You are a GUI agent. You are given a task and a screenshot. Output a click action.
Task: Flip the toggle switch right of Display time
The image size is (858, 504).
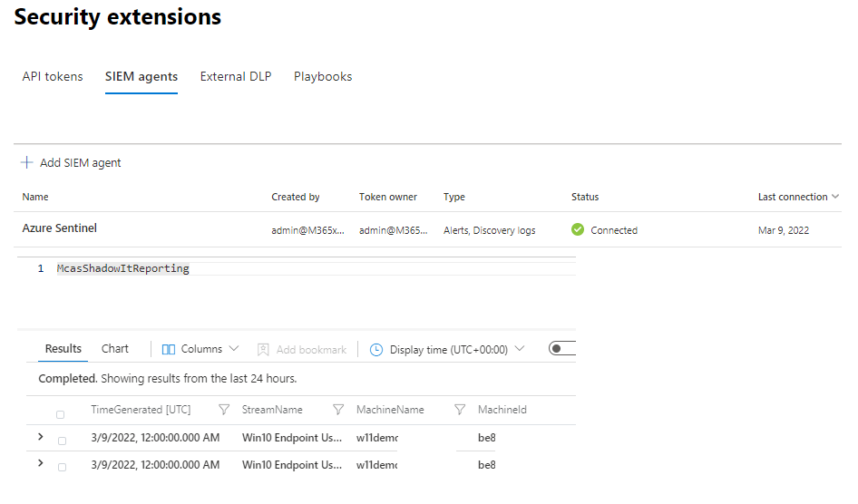(x=562, y=349)
